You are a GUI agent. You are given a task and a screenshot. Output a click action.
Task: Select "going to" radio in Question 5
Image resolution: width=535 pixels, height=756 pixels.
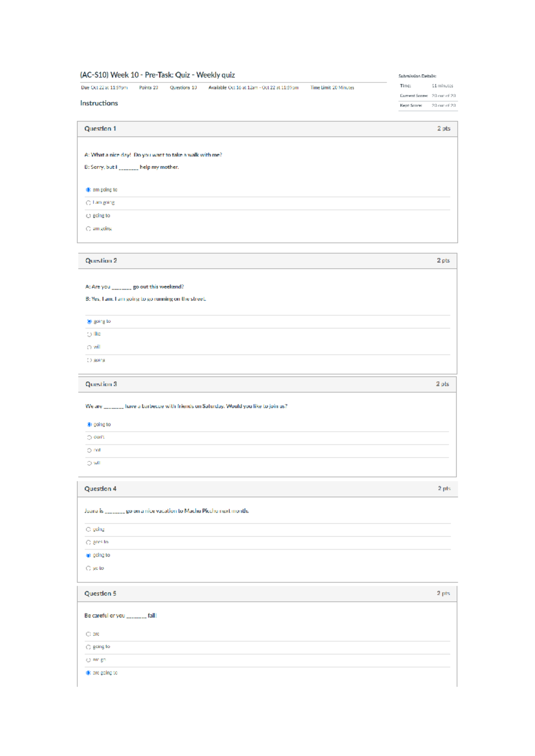click(88, 647)
